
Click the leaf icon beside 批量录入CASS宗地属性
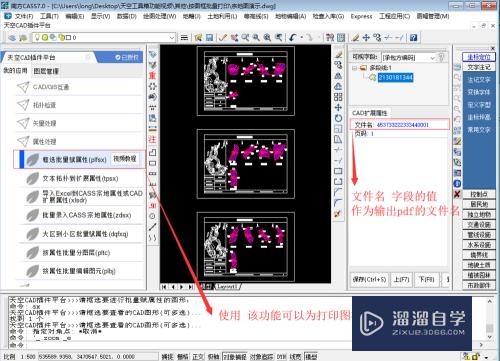(x=33, y=215)
